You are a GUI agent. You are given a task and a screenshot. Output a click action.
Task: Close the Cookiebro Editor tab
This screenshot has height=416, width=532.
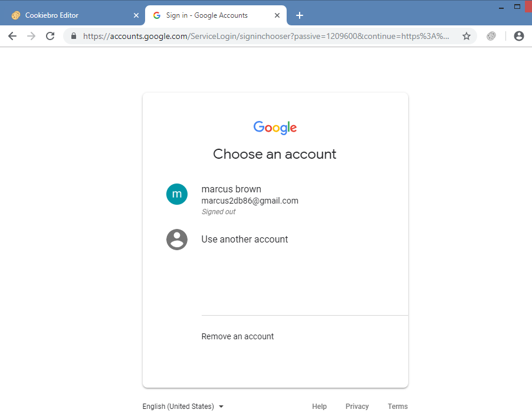point(136,15)
